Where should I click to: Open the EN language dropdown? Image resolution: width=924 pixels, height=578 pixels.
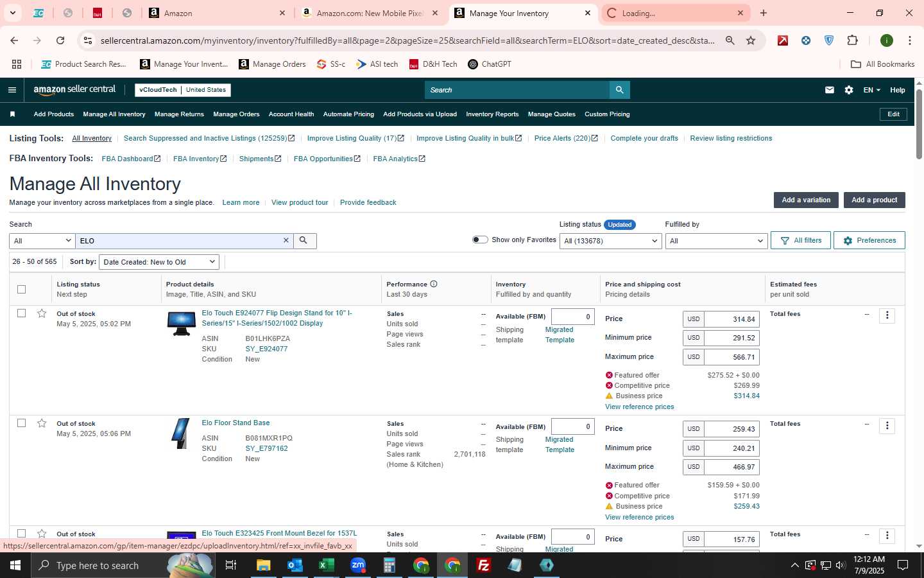click(871, 90)
